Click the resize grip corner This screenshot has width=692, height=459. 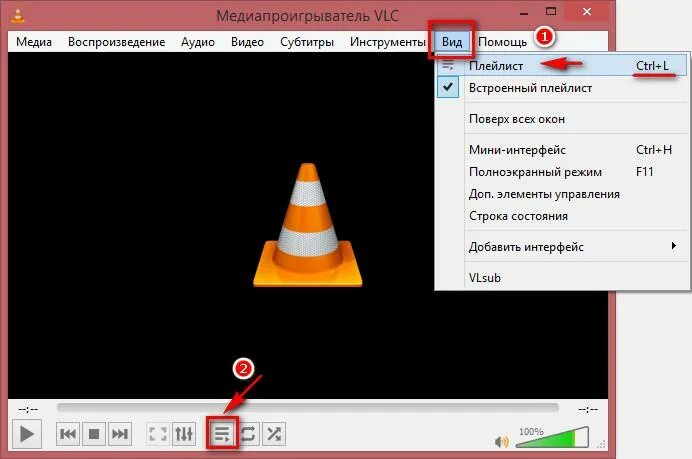coord(602,444)
